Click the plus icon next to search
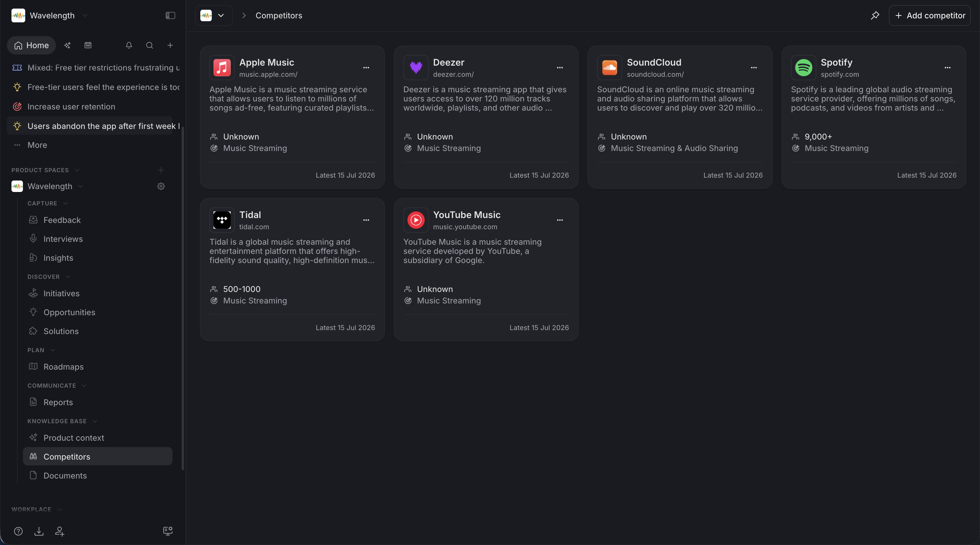The height and width of the screenshot is (545, 980). coord(170,45)
